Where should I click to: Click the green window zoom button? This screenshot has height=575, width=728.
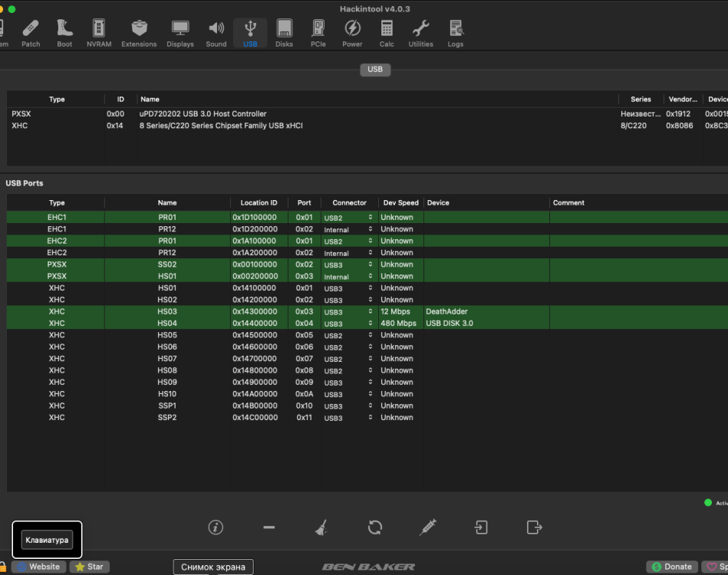pyautogui.click(x=12, y=9)
